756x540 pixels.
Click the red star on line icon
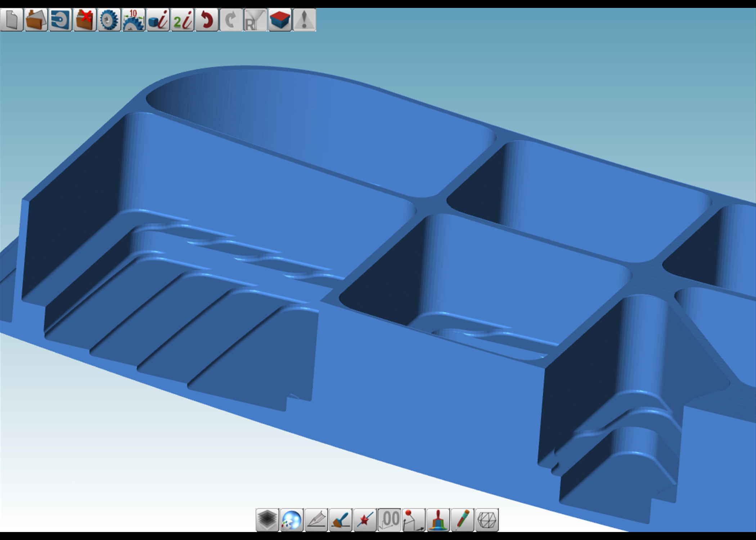pos(365,520)
